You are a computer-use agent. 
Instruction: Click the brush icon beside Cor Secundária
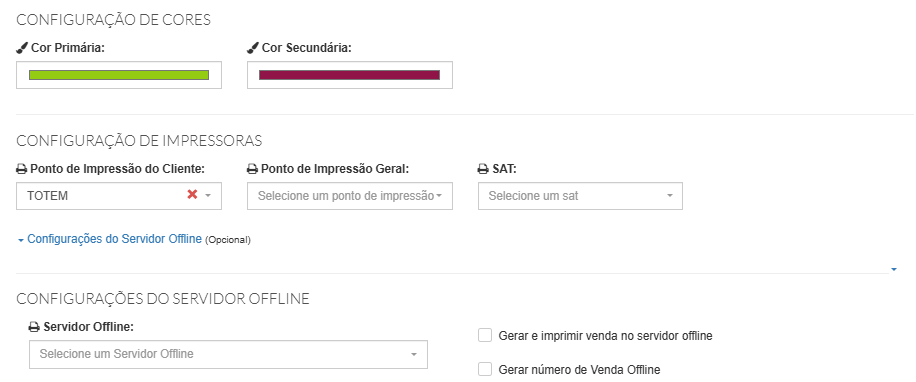(253, 48)
